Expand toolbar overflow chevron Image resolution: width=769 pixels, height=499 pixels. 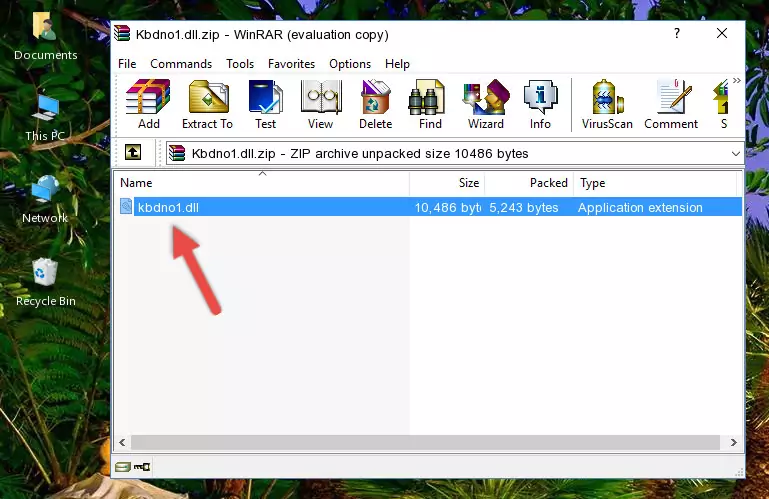(x=736, y=80)
